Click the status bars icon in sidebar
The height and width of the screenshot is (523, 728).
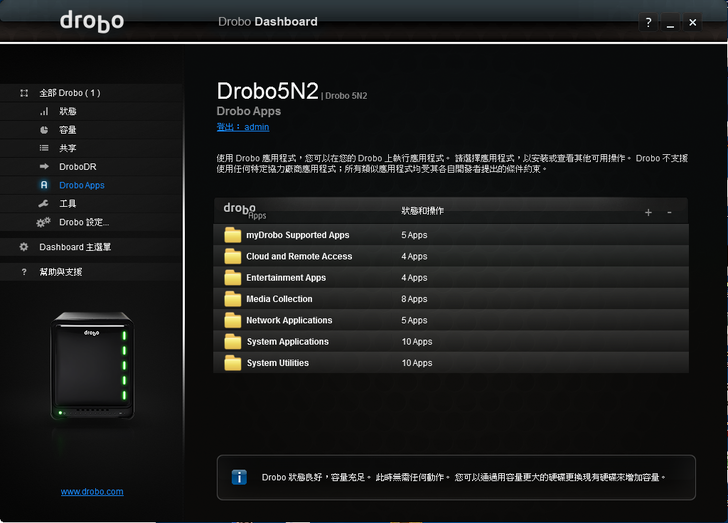pos(44,111)
